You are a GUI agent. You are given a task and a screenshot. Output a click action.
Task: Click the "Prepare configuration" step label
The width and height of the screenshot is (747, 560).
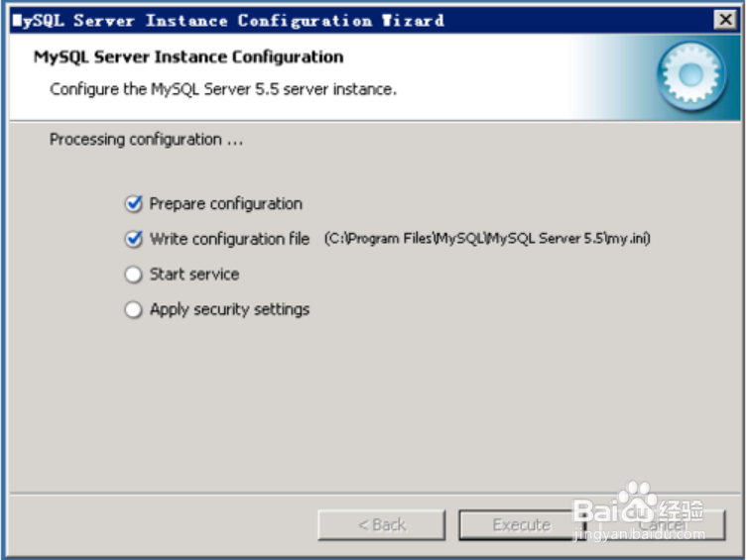[x=225, y=204]
